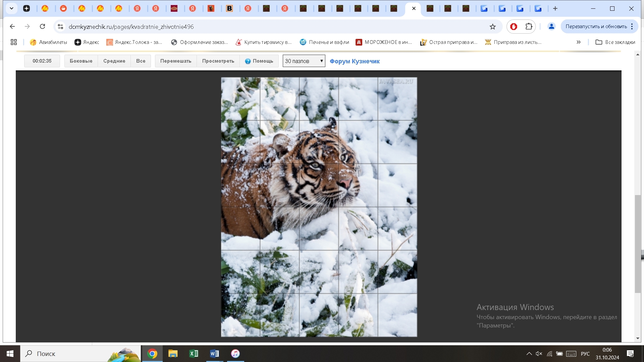The image size is (644, 362).
Task: Switch input language РУС
Action: coord(585,354)
